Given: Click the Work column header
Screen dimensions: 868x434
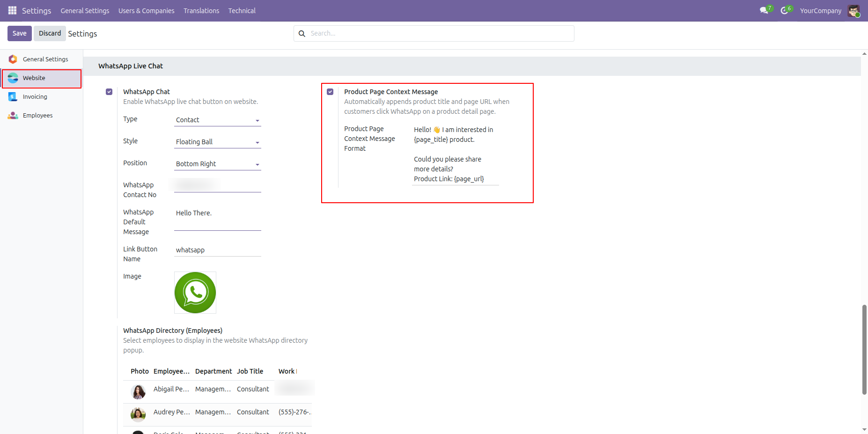Looking at the screenshot, I should click(x=287, y=371).
